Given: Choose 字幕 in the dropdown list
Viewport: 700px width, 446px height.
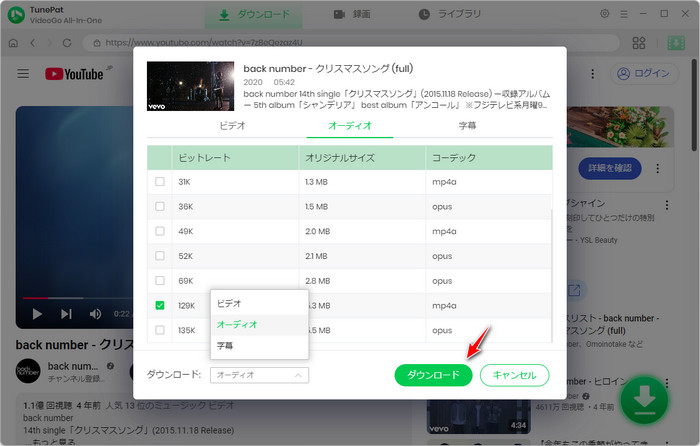Looking at the screenshot, I should (259, 346).
